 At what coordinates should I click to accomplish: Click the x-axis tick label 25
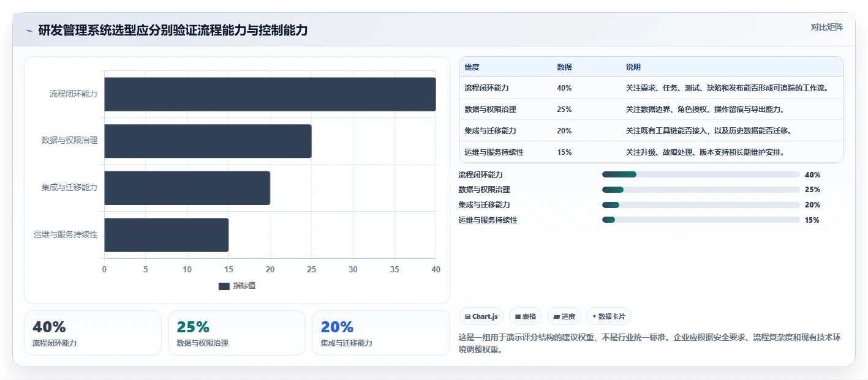click(x=311, y=269)
